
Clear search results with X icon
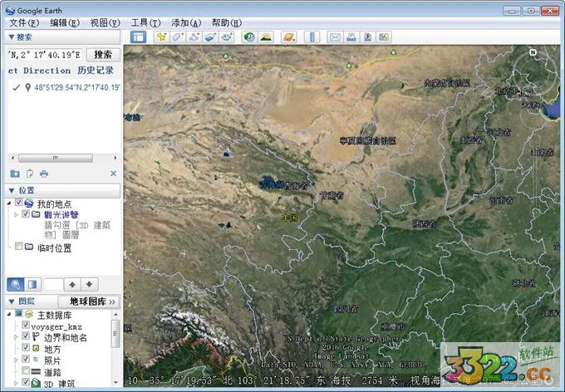click(113, 174)
